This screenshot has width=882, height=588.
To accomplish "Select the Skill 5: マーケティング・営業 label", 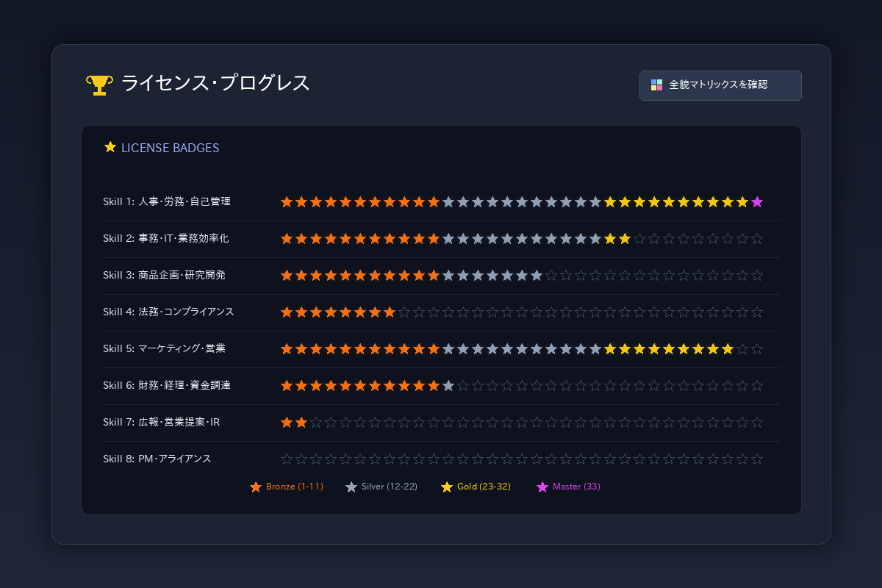I will [x=164, y=348].
